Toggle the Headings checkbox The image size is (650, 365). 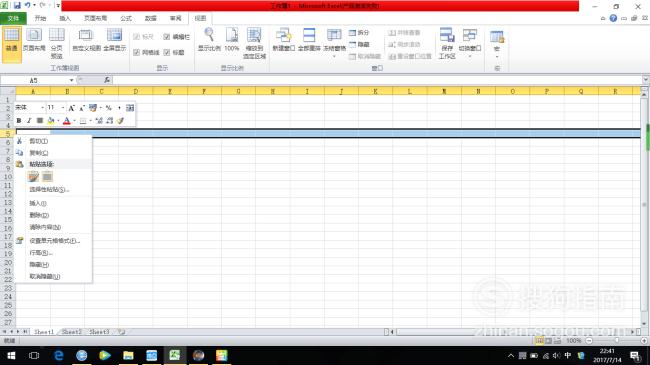[x=167, y=52]
